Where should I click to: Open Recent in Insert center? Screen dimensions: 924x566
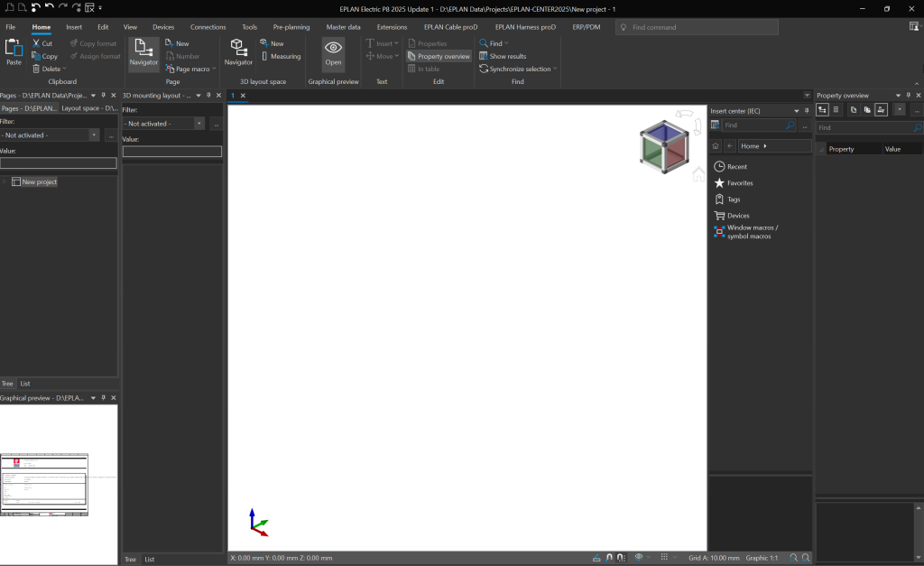(x=731, y=167)
